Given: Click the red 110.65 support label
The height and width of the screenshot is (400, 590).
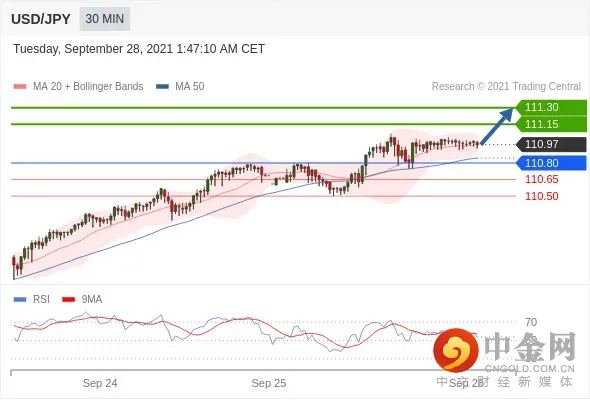Looking at the screenshot, I should tap(541, 179).
